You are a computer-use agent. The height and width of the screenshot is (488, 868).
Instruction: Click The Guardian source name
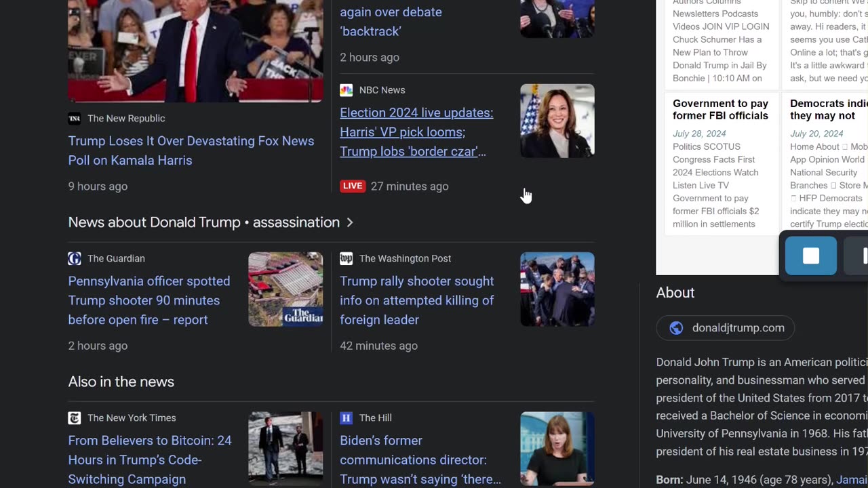[116, 258]
